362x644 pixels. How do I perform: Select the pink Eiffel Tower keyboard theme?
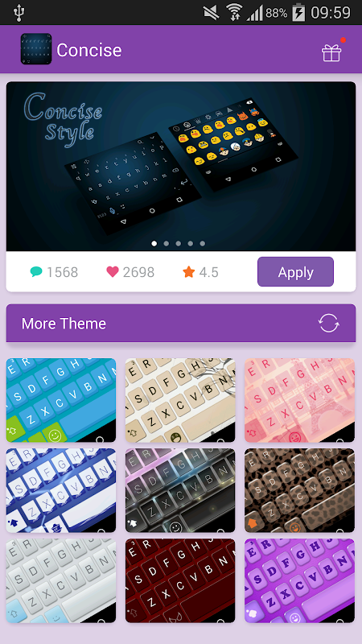tap(299, 400)
